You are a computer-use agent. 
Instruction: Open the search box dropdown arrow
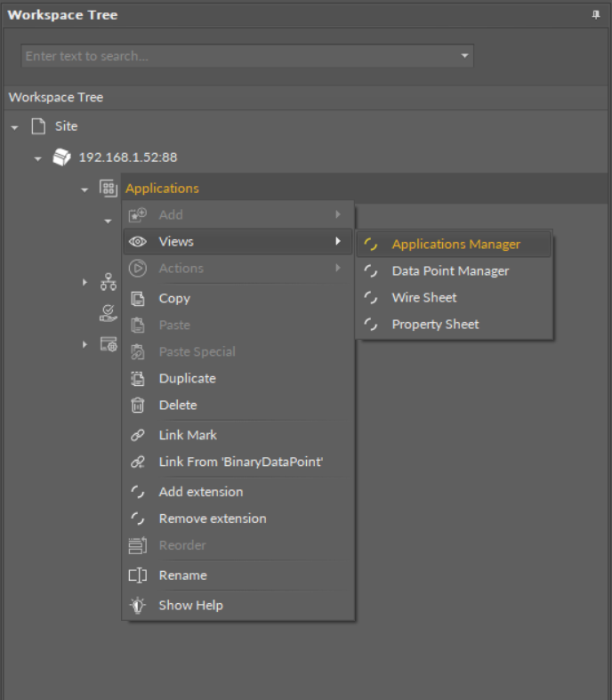(463, 56)
